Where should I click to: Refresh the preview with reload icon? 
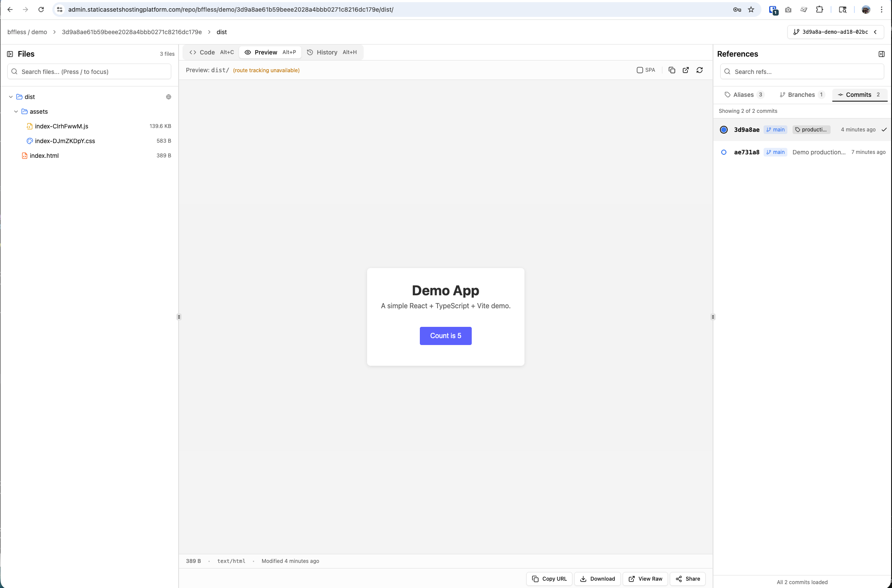[x=700, y=70]
